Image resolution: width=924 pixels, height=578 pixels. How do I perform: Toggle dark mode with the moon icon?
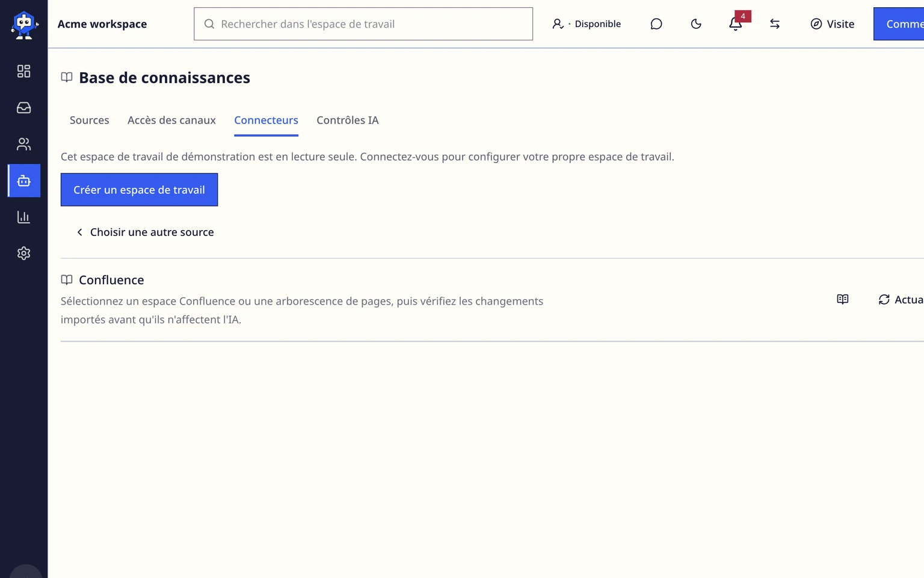696,24
